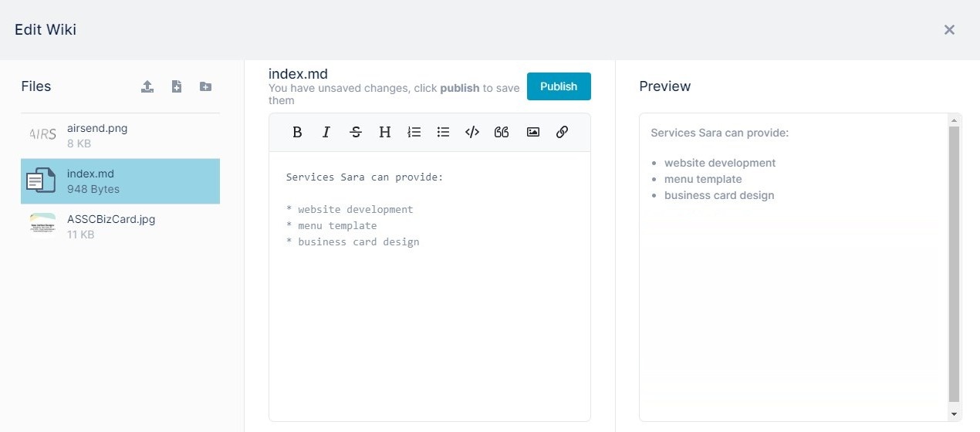Apply strikethrough formatting icon

[x=356, y=132]
